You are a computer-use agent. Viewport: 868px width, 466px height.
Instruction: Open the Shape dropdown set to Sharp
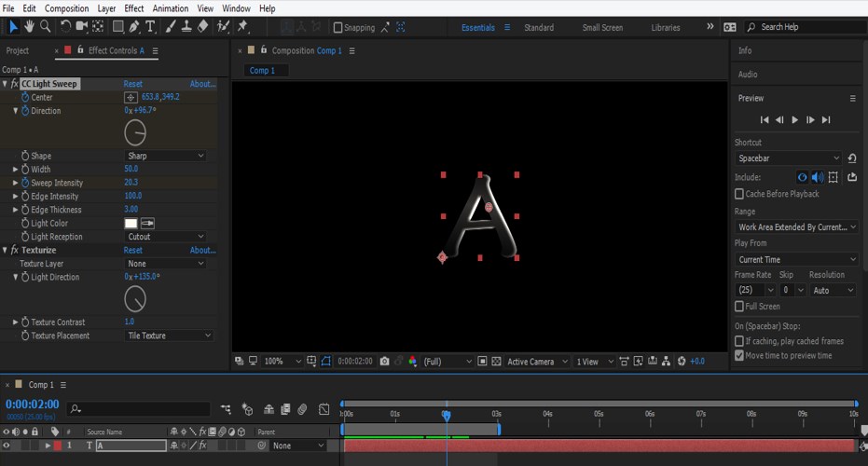point(165,156)
